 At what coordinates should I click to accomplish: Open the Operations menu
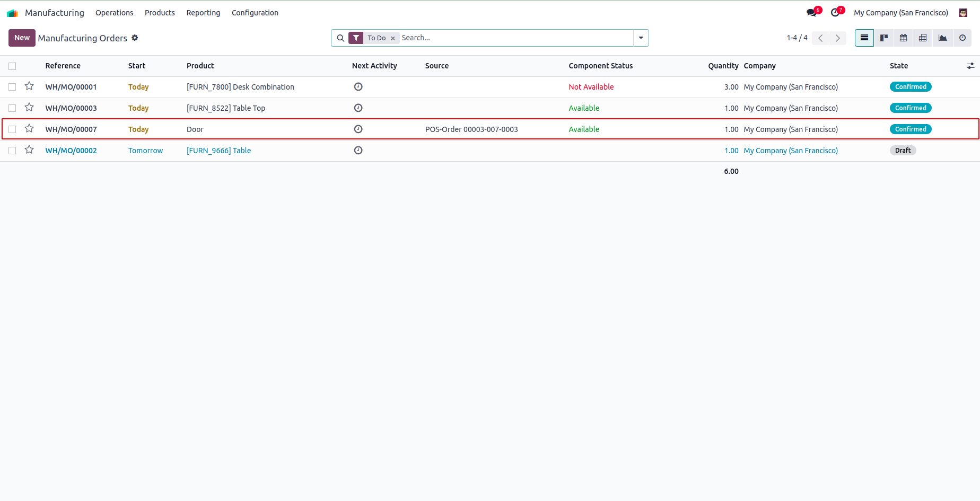114,13
